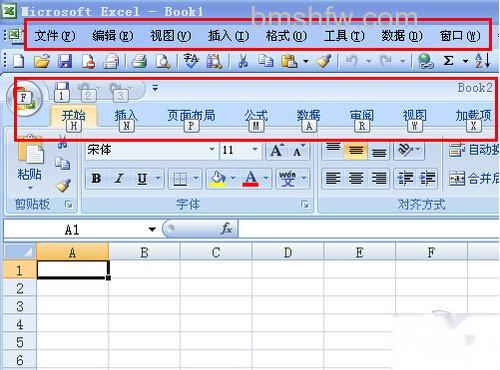This screenshot has height=370, width=500.
Task: Click the Spelling check icon
Action: coord(191,61)
